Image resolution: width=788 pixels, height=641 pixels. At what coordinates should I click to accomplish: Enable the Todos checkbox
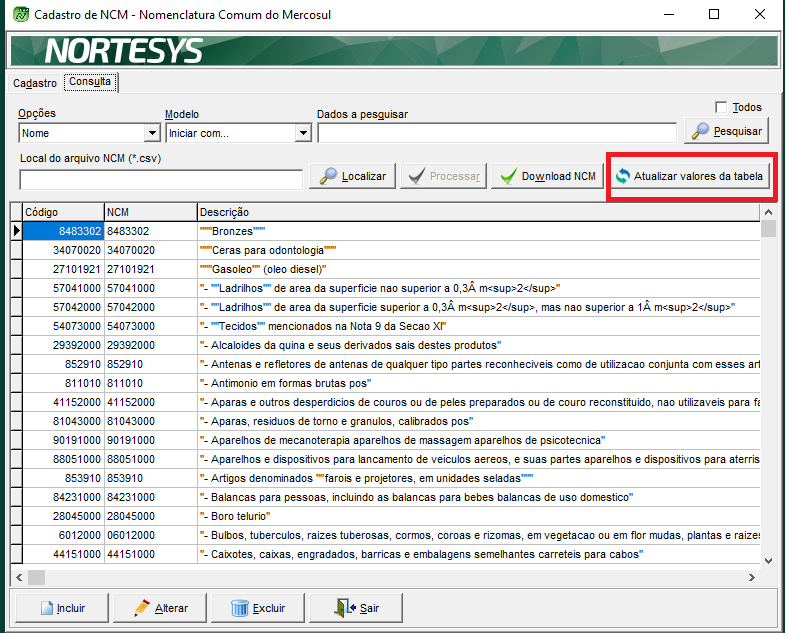click(721, 107)
